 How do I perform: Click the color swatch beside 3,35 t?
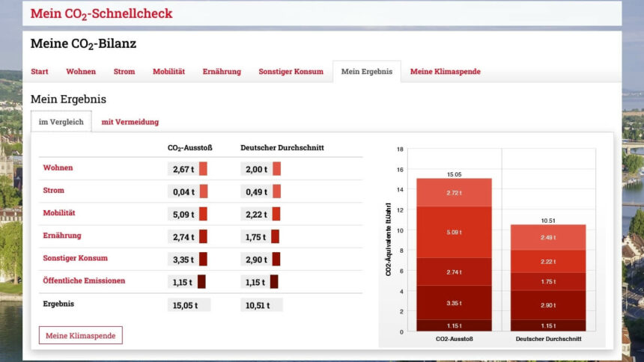pos(203,259)
